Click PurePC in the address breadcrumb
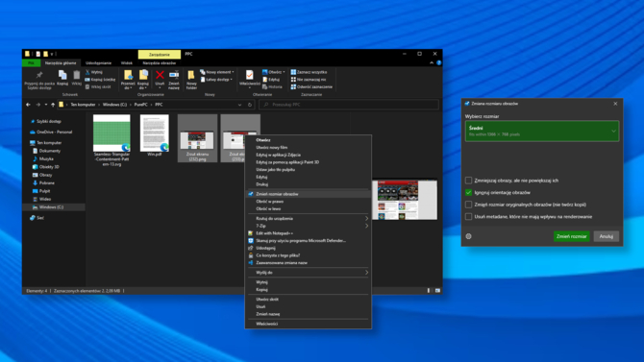644x362 pixels. tap(140, 105)
